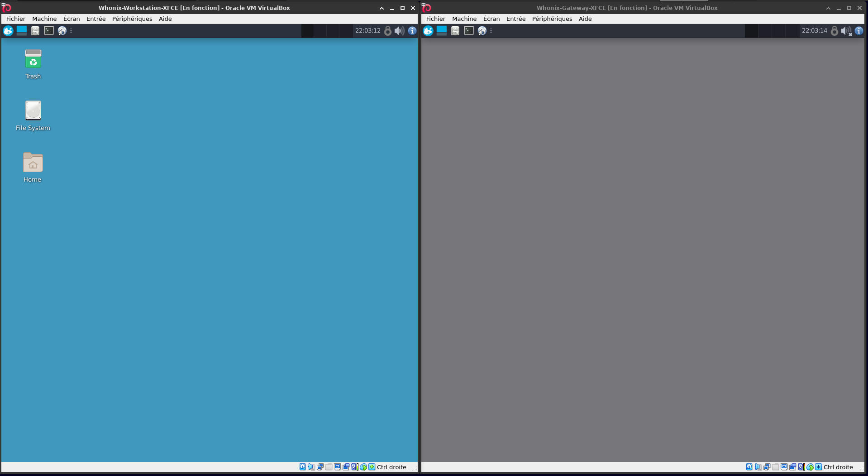Viewport: 868px width, 476px height.
Task: Open the terminal emulator in Workstation panel
Action: (49, 30)
